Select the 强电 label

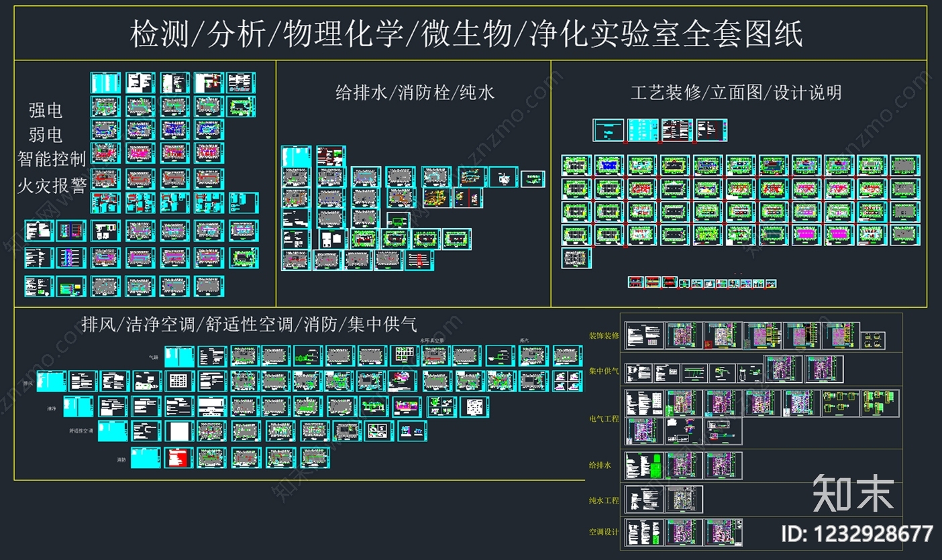point(46,109)
